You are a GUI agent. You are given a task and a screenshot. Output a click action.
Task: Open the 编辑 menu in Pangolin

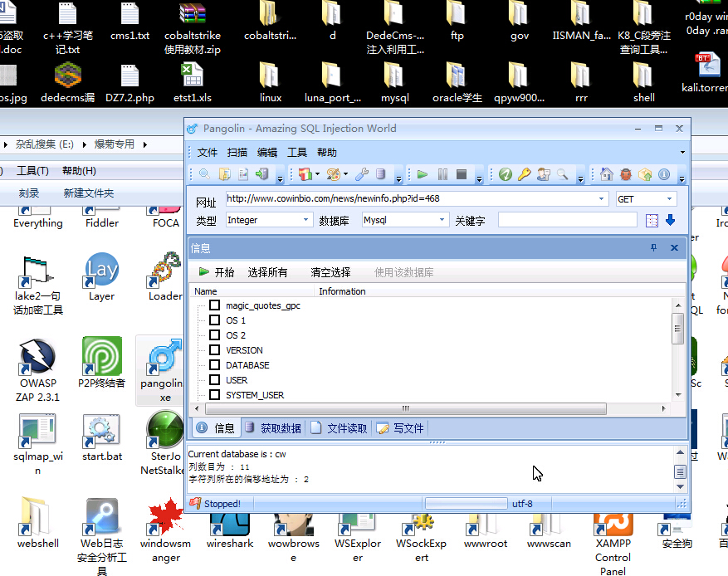(267, 153)
